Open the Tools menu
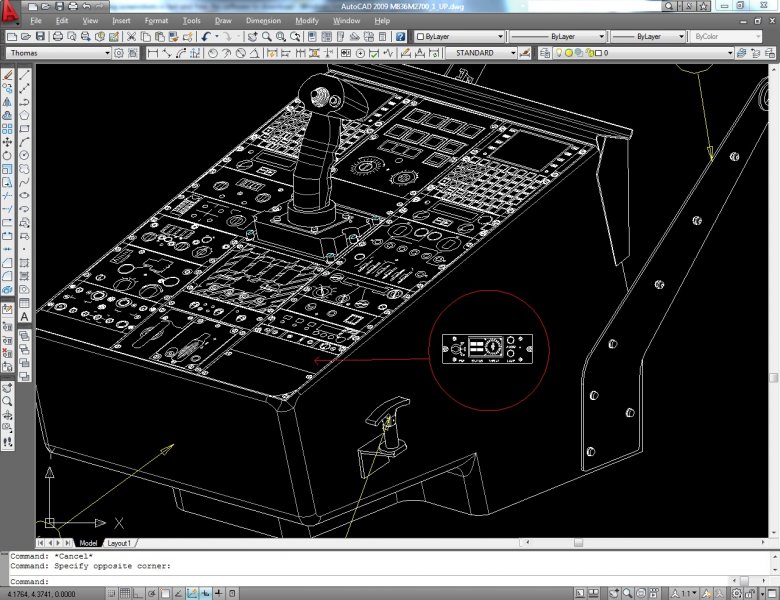Screen dimensions: 780x600 point(192,21)
